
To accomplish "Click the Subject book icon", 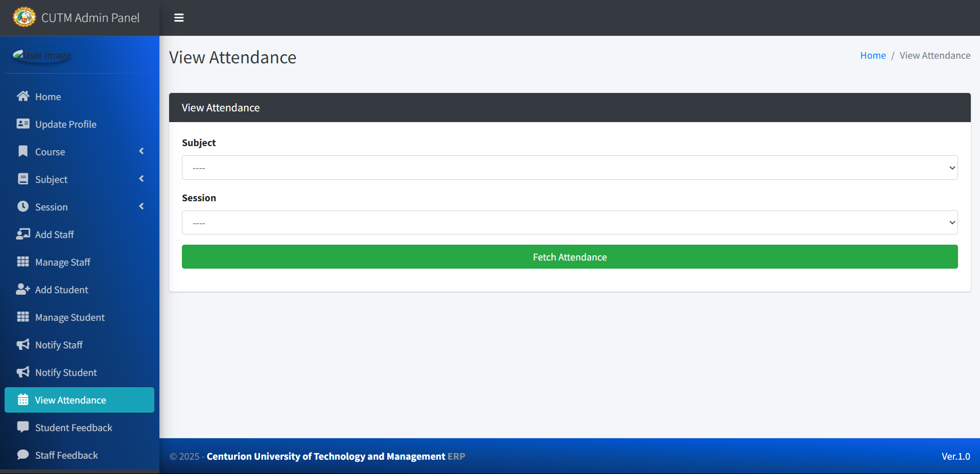I will click(x=23, y=179).
